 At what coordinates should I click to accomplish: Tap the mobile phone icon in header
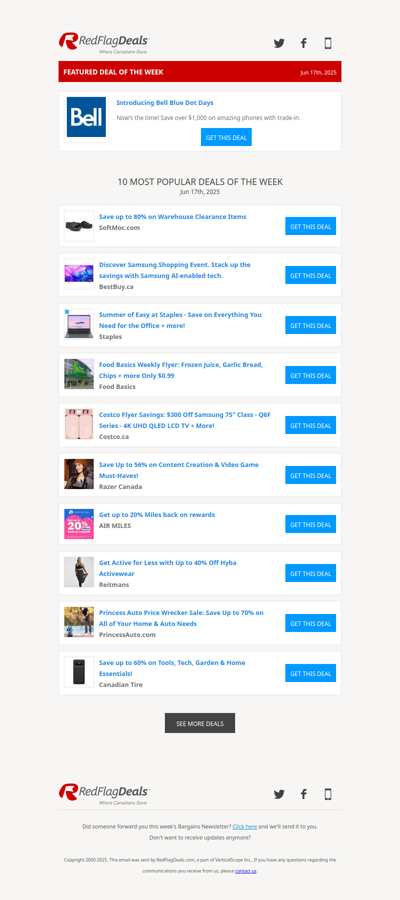328,43
